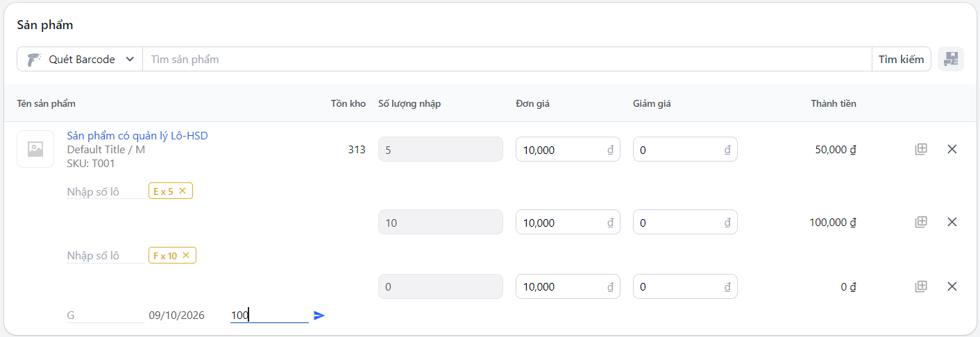Image resolution: width=980 pixels, height=337 pixels.
Task: Remove lot tag E x 5
Action: (x=183, y=191)
